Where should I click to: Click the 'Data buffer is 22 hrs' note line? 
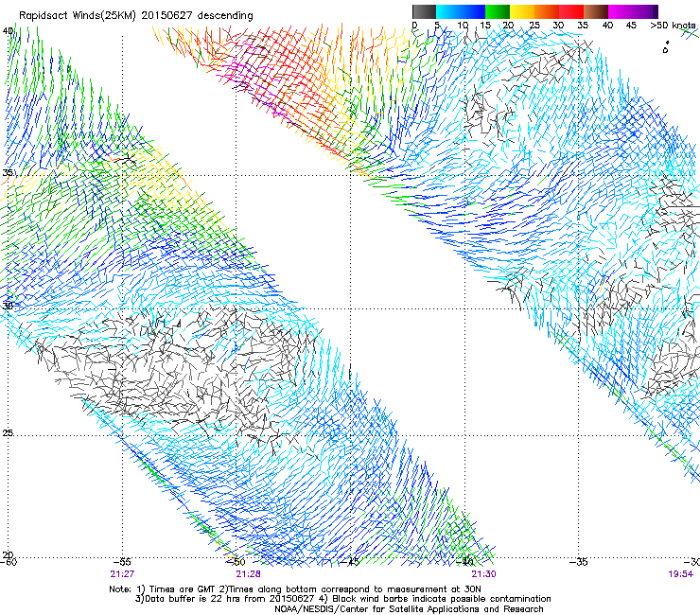tap(342, 599)
